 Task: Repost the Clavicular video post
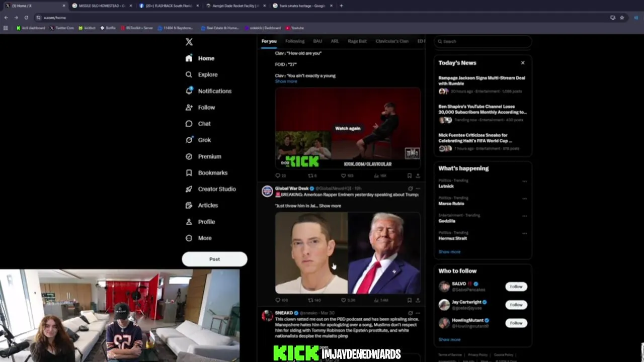(x=310, y=175)
